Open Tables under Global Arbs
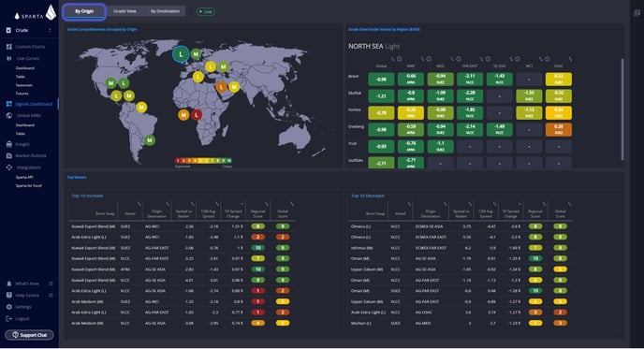This screenshot has height=349, width=644. click(21, 134)
